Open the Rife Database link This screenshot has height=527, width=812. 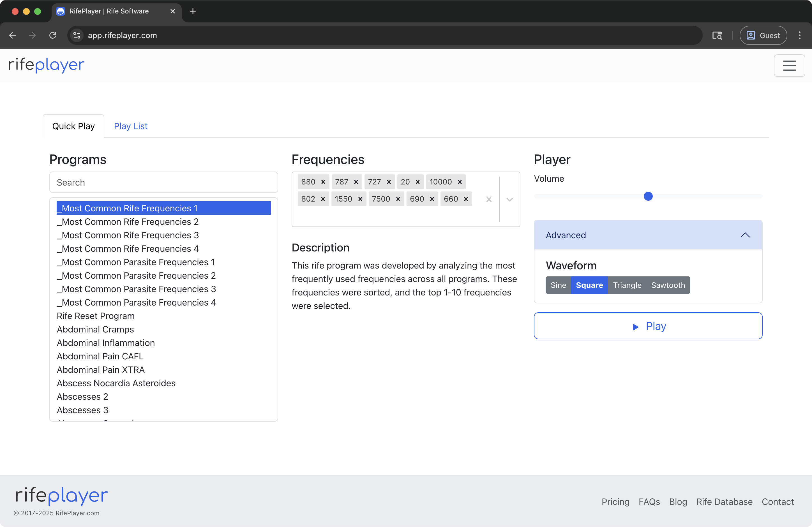(x=724, y=501)
